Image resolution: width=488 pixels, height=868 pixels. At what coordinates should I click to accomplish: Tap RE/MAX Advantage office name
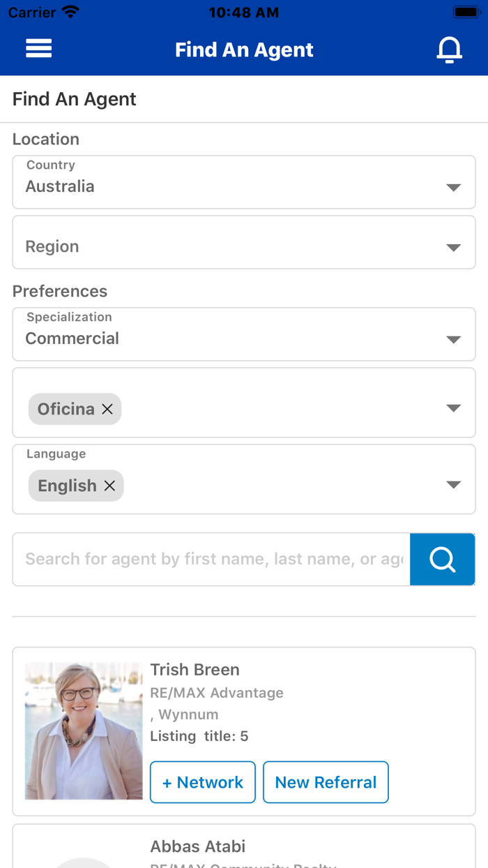(x=216, y=692)
